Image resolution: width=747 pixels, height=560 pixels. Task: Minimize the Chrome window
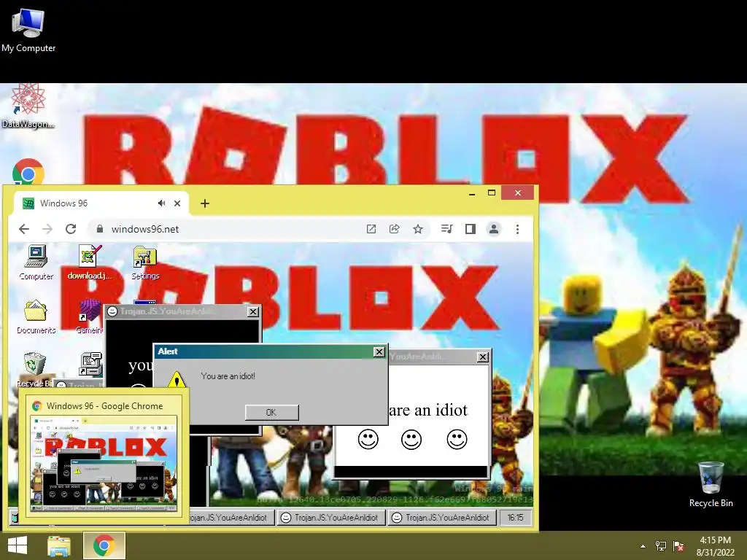click(x=472, y=193)
